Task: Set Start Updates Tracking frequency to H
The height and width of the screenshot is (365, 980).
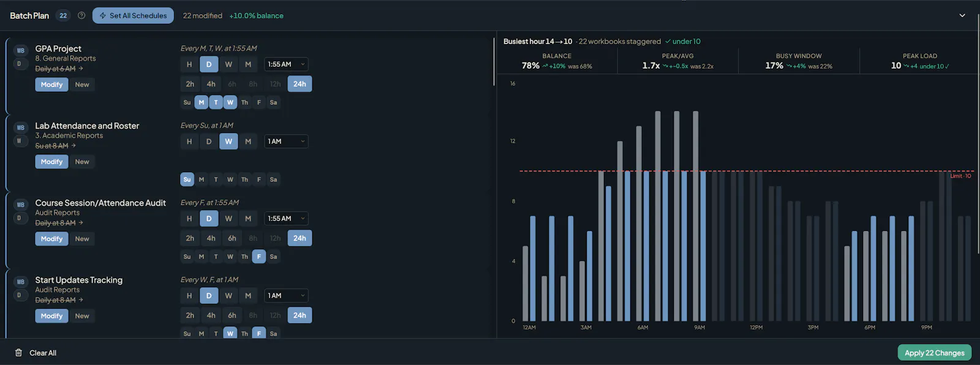Action: (189, 296)
